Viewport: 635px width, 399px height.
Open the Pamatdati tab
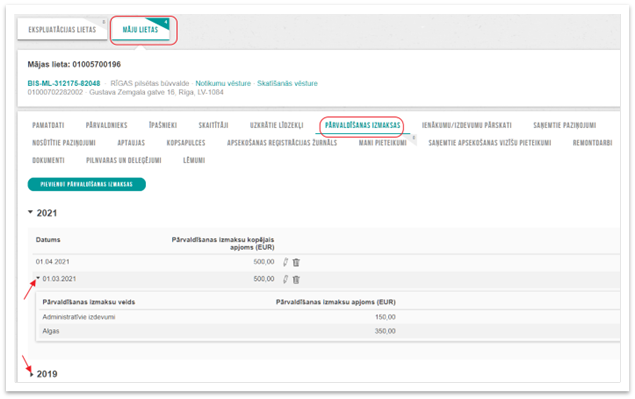tap(48, 125)
